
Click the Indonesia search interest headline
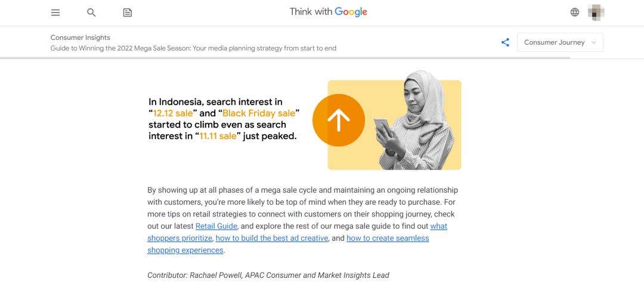pos(224,119)
